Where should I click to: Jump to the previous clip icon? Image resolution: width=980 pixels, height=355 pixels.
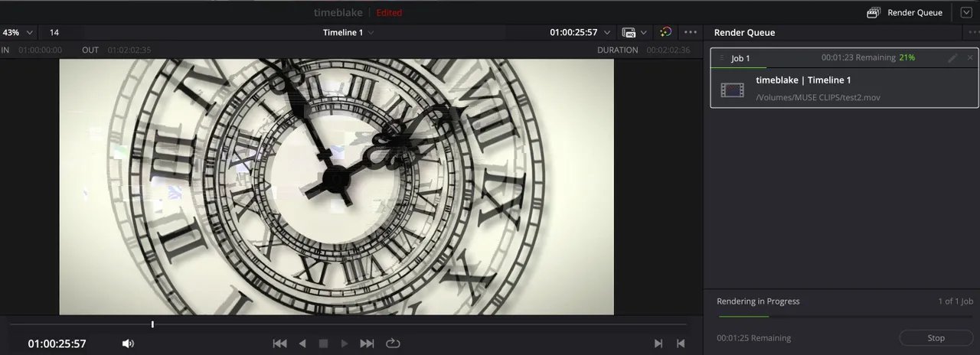681,344
